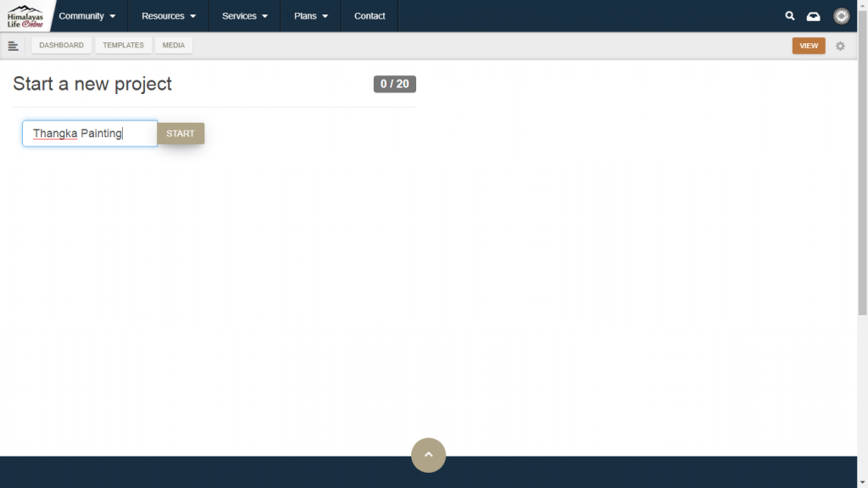The width and height of the screenshot is (868, 488).
Task: Expand the Resources dropdown menu
Action: (169, 16)
